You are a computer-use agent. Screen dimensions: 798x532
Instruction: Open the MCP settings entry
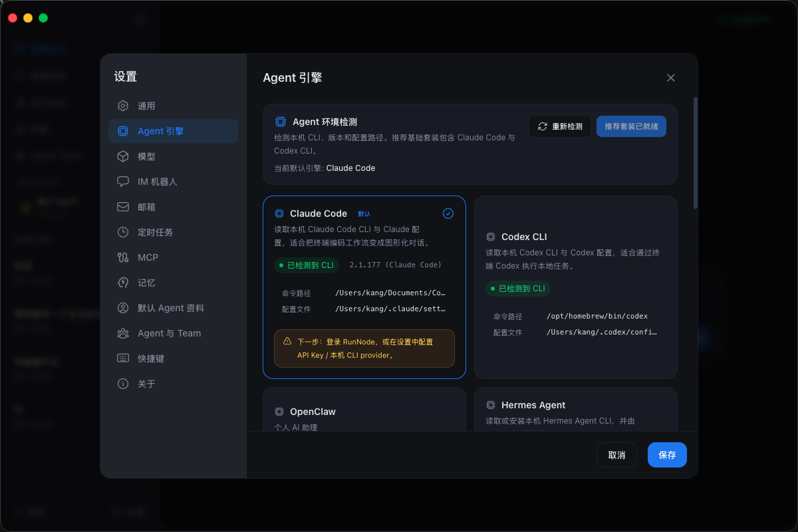pos(173,257)
